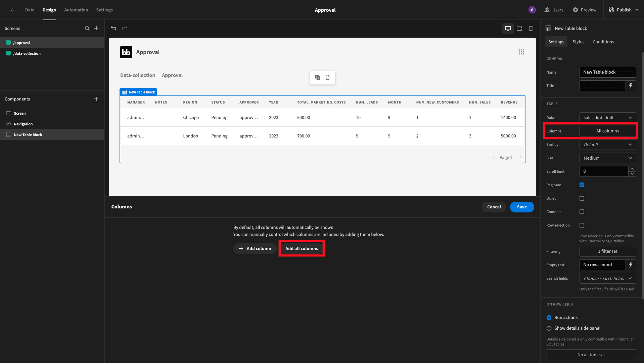644x363 pixels.
Task: Expand the Sort by dropdown
Action: (x=608, y=145)
